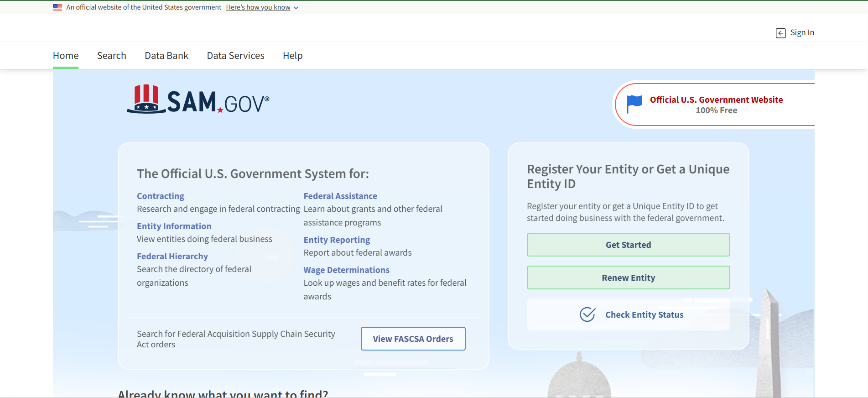Expand the Here's how you know chevron
Screen dimensions: 868x398
pos(296,8)
